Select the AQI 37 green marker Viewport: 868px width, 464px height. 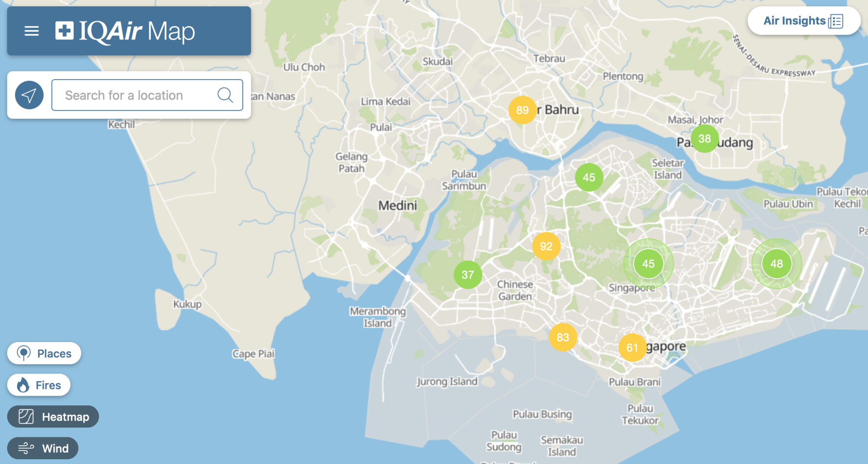[467, 275]
